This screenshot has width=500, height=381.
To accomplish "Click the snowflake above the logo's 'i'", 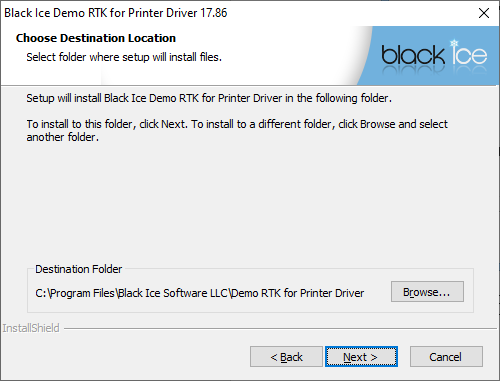I will [454, 43].
